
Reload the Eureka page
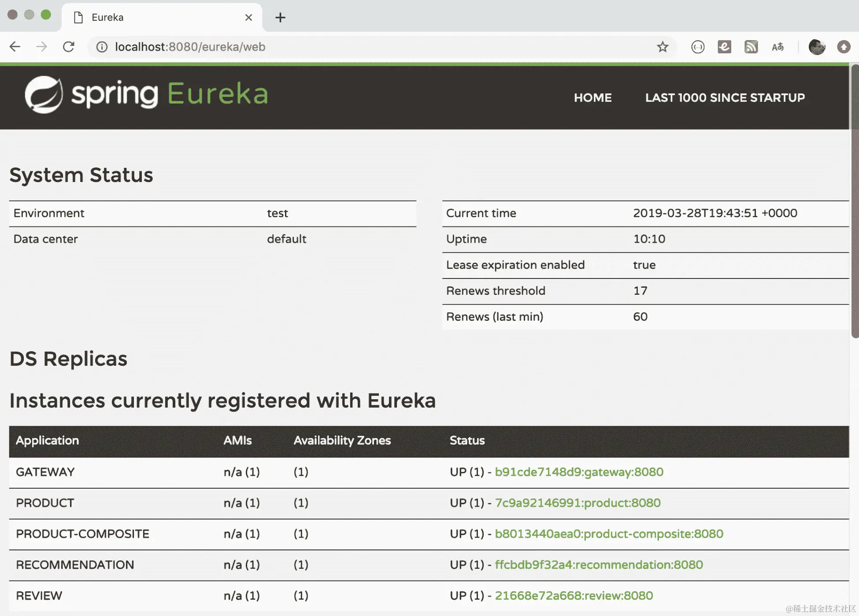69,47
